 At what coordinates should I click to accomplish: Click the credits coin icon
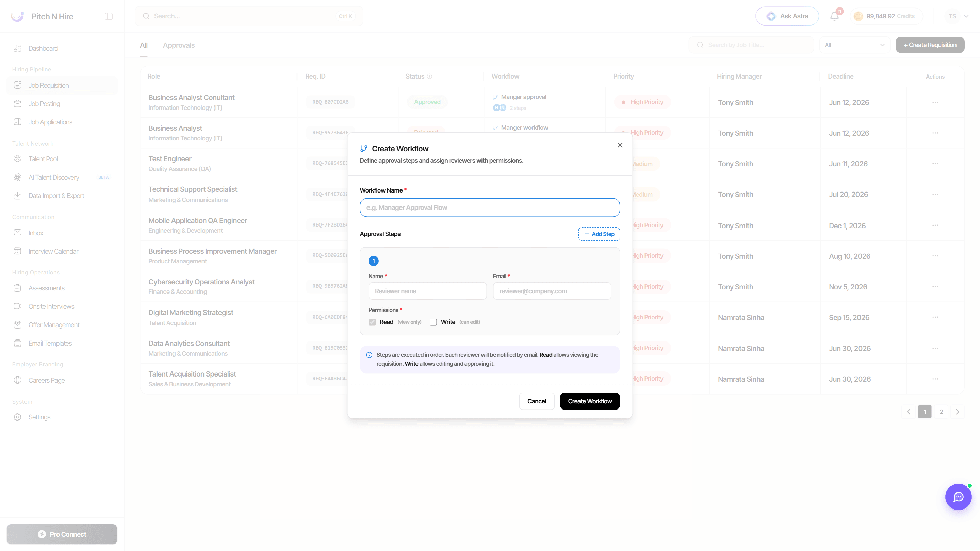click(x=859, y=16)
